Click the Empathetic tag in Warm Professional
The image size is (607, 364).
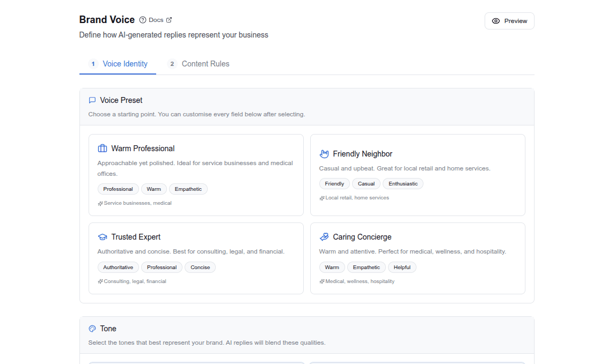pos(188,189)
